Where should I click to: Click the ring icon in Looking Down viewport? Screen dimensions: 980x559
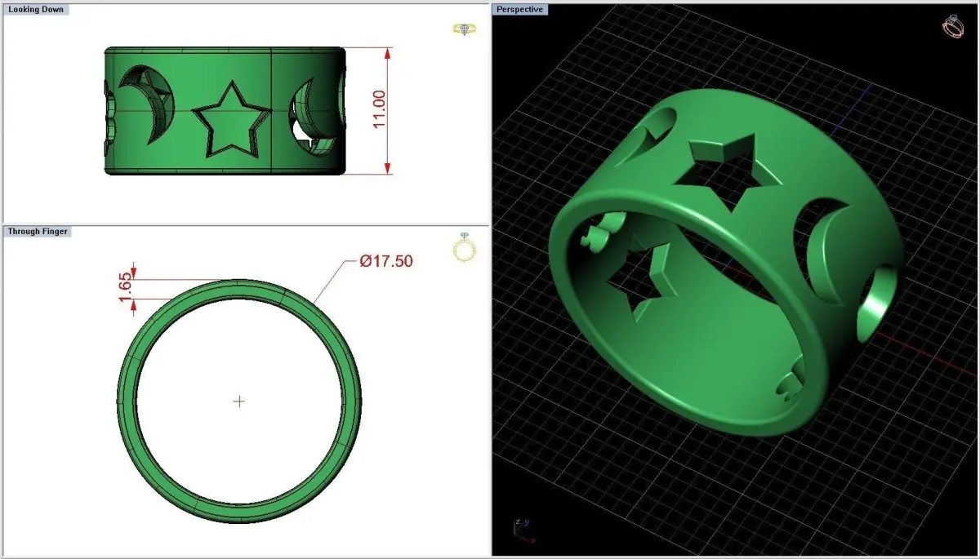[x=465, y=29]
